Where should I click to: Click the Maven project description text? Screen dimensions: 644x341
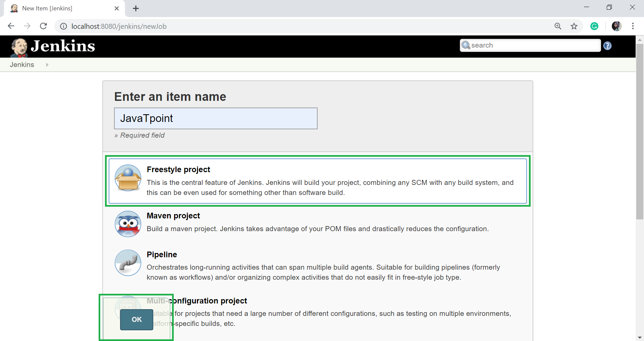(x=318, y=229)
